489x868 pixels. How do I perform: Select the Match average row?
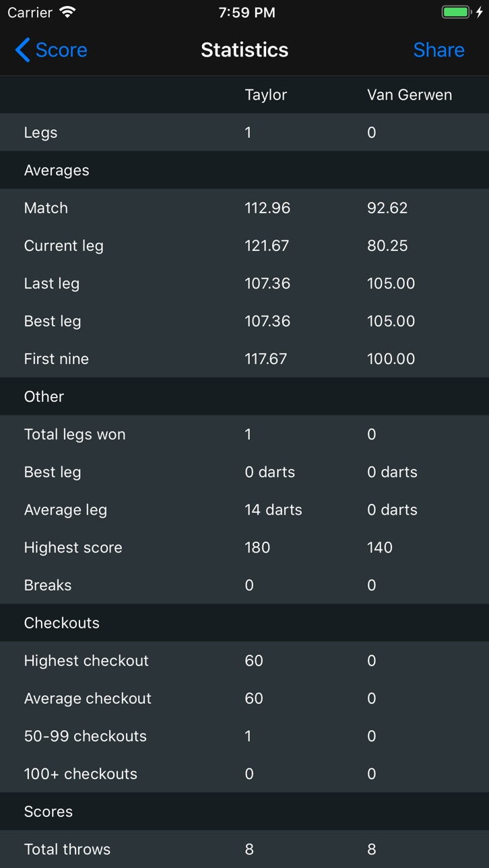tap(244, 208)
